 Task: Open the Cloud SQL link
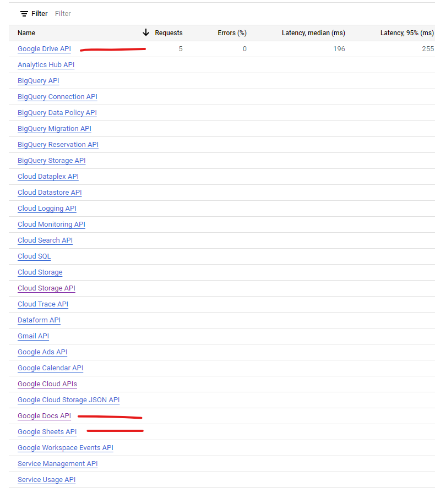coord(34,256)
